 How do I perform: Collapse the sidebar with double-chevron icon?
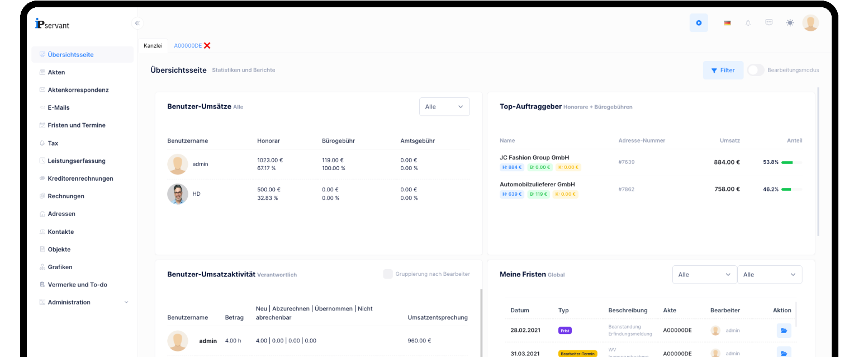pos(137,23)
